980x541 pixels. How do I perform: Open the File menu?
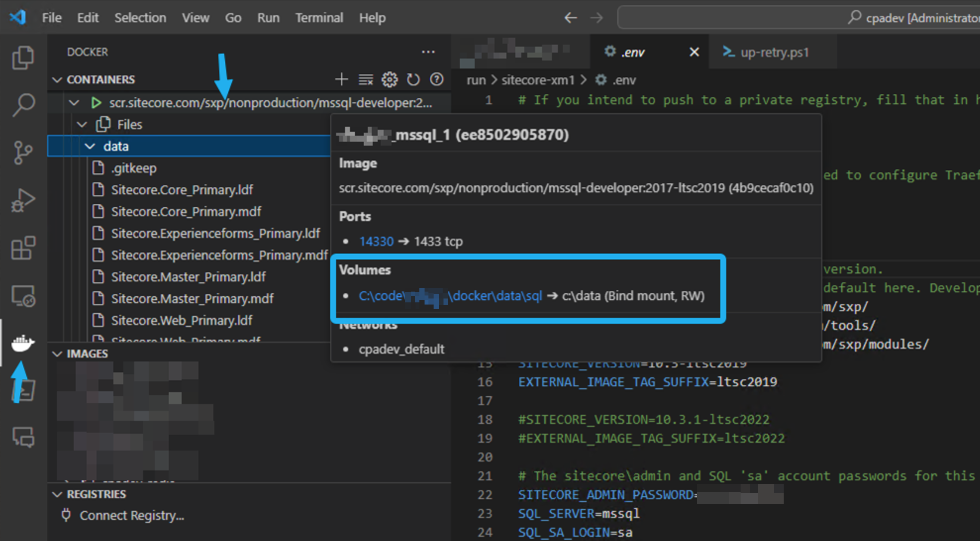pyautogui.click(x=52, y=18)
